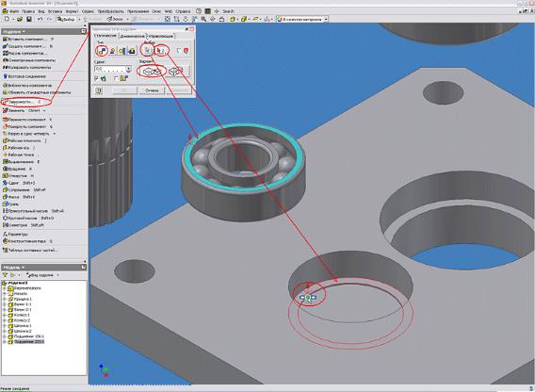
Task: Click Рабочая плоскость in the panel
Action: pyautogui.click(x=24, y=140)
